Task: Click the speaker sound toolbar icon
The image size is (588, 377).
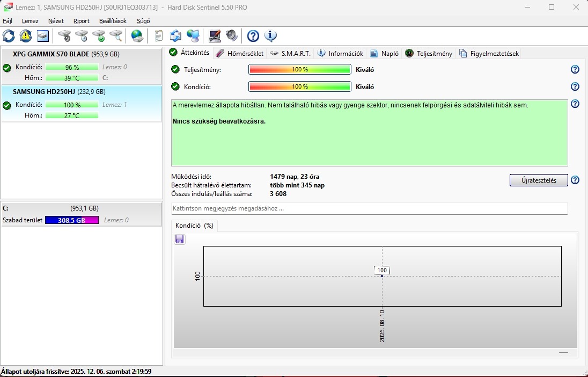Action: click(x=232, y=35)
